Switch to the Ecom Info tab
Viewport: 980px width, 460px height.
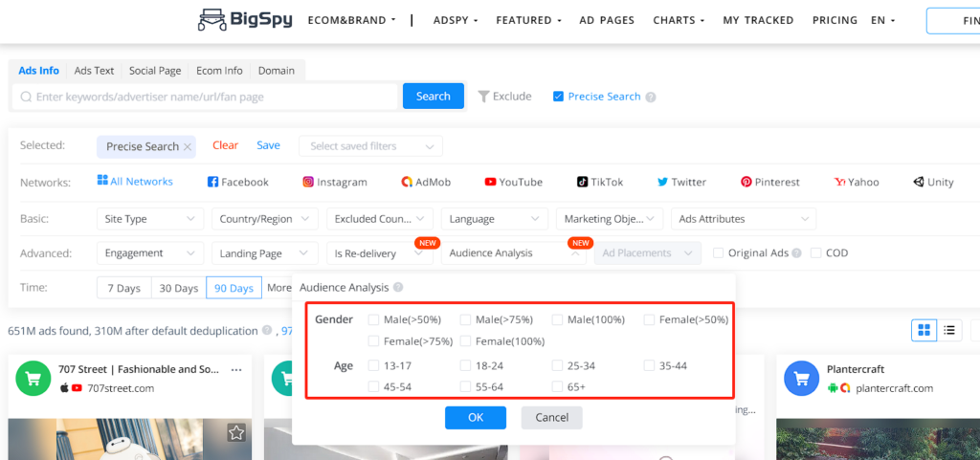[219, 71]
